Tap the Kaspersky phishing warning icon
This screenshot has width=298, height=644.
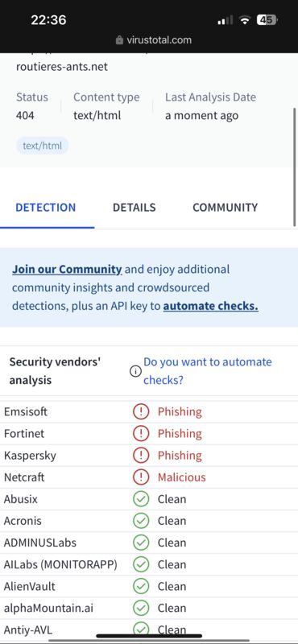tap(141, 456)
